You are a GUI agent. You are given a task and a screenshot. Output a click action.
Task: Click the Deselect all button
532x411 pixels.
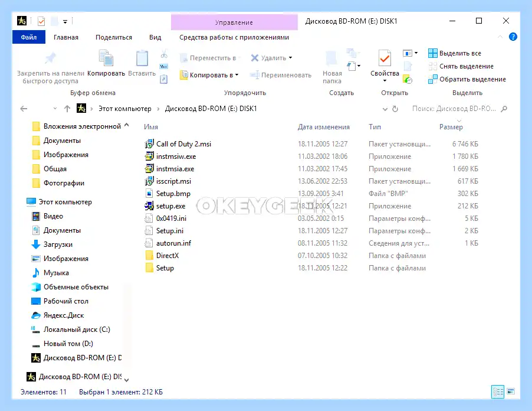point(461,66)
